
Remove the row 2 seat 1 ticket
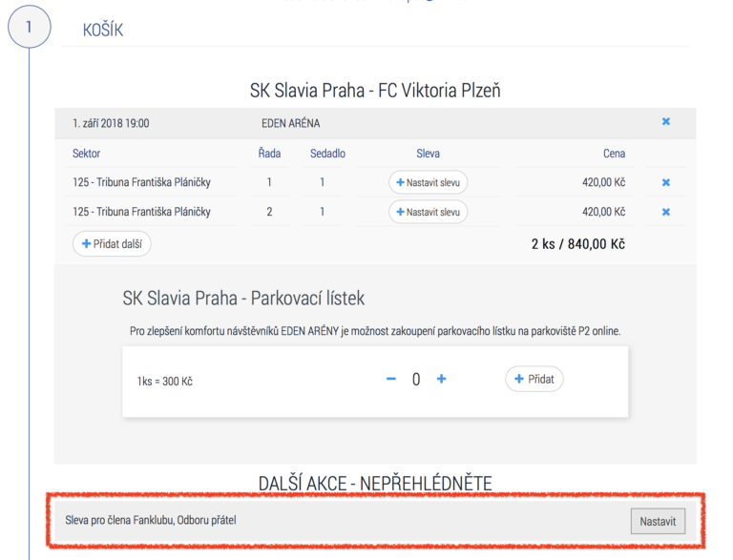(665, 212)
